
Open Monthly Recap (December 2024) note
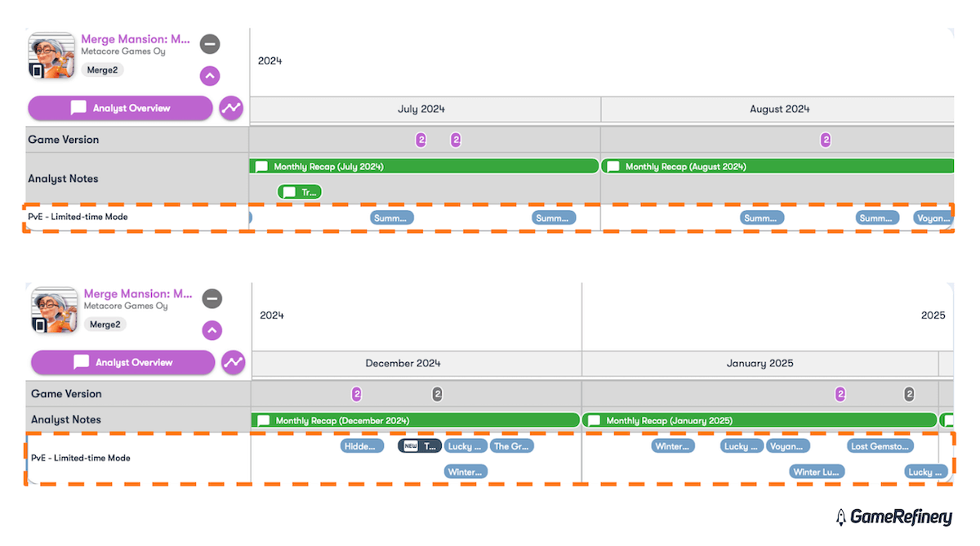point(415,421)
